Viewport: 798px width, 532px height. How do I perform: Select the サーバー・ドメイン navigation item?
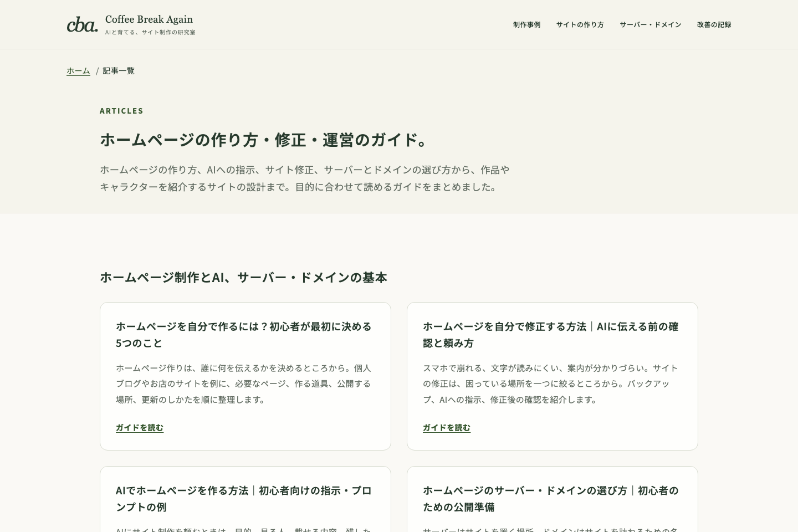[651, 24]
